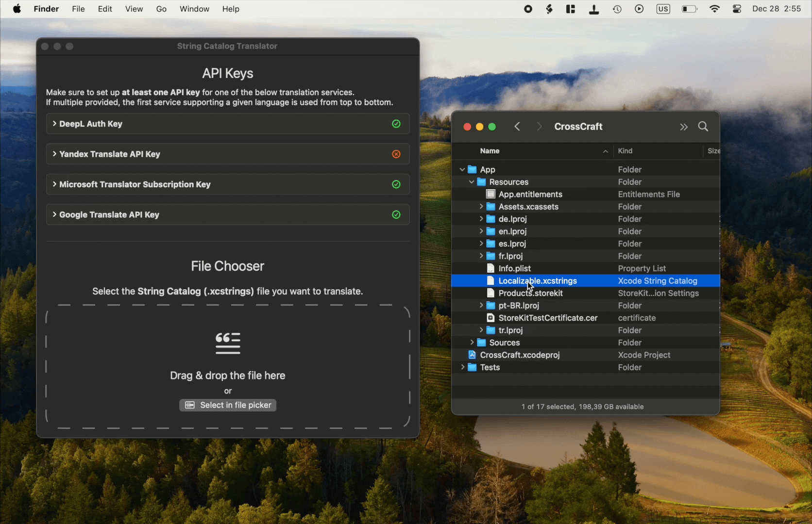This screenshot has height=524, width=812.
Task: Click the drag & drop file area
Action: (228, 367)
